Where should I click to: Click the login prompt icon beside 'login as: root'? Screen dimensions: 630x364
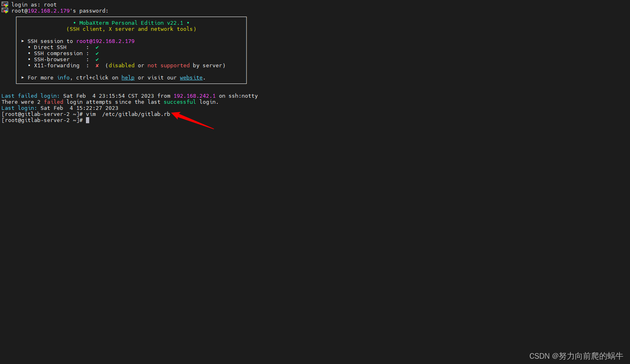(x=5, y=4)
